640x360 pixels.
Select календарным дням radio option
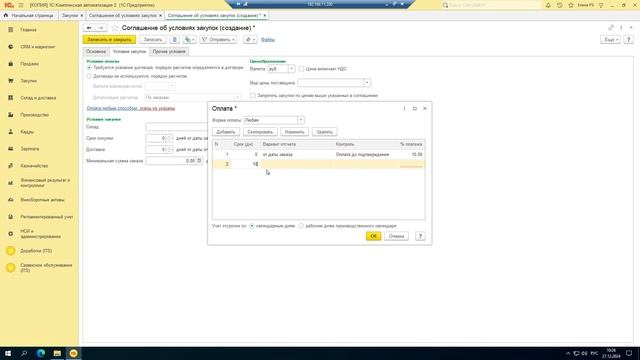(x=252, y=226)
